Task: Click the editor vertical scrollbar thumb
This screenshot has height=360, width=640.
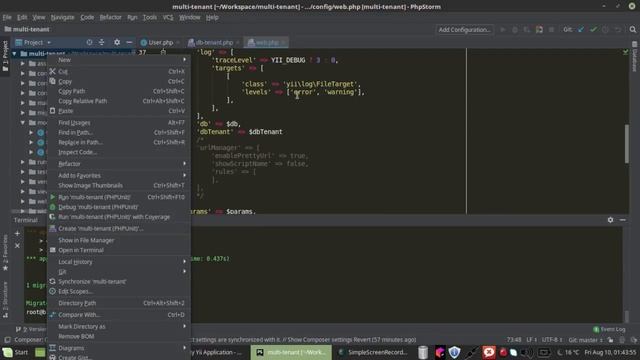Action: pos(627,144)
